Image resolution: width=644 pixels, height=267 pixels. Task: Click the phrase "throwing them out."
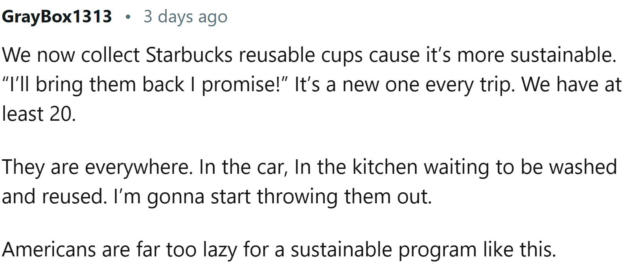pos(345,197)
